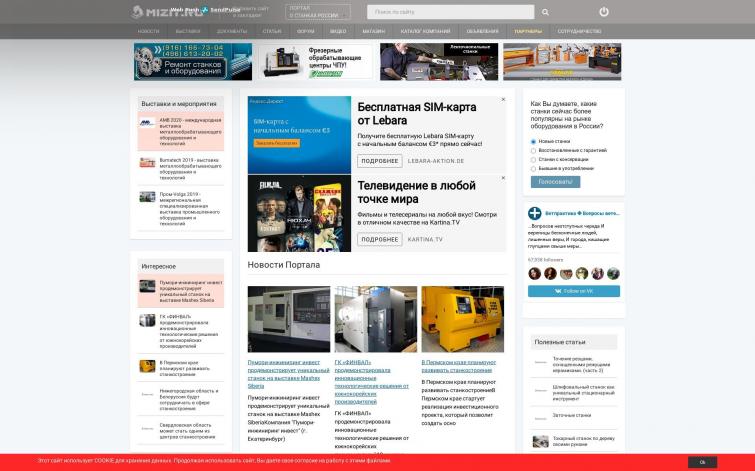Click the search magnifier icon

pos(545,12)
